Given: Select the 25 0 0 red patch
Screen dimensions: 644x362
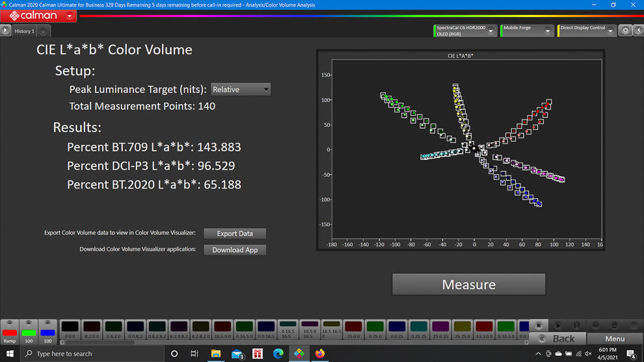Looking at the screenshot, I should (353, 329).
